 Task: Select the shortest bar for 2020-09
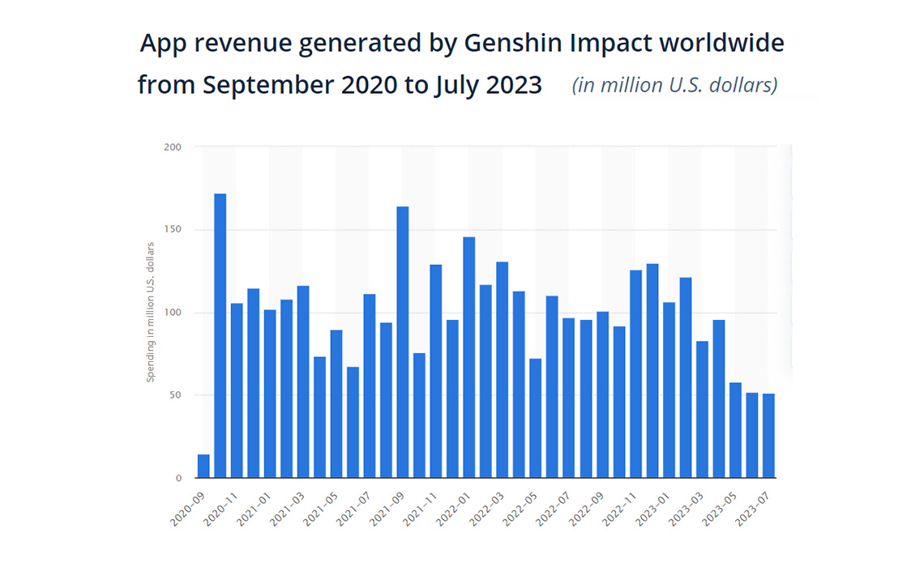click(x=203, y=466)
